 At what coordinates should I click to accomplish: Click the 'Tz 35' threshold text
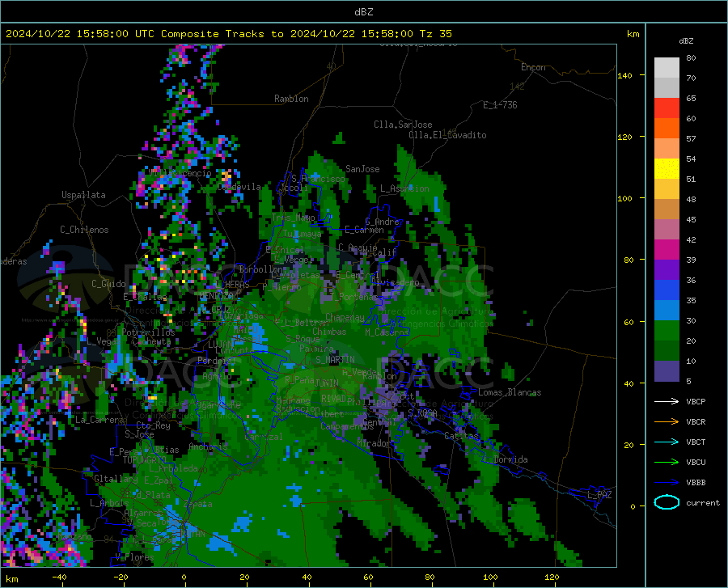[x=435, y=34]
